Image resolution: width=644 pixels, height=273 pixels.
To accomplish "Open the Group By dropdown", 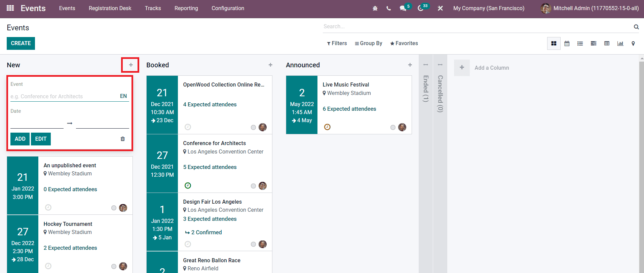I will [x=368, y=43].
